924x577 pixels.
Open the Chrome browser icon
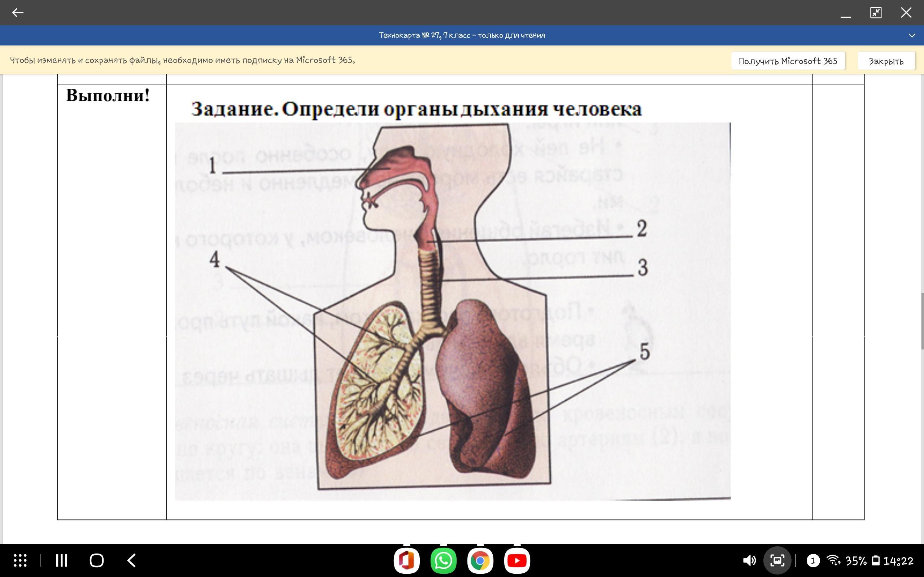[480, 560]
